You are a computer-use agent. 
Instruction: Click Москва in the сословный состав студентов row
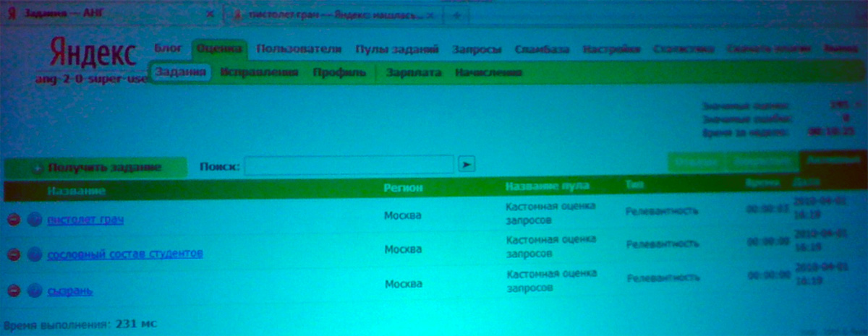click(x=403, y=249)
